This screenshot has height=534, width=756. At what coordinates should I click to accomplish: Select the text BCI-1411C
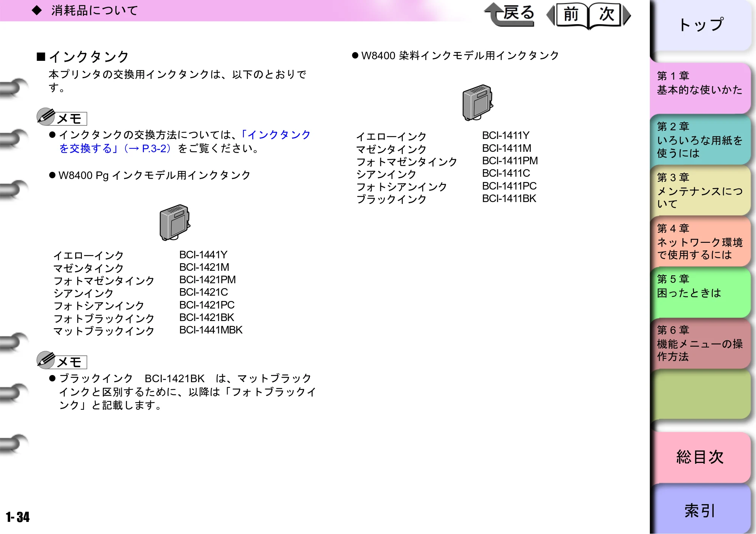point(506,173)
